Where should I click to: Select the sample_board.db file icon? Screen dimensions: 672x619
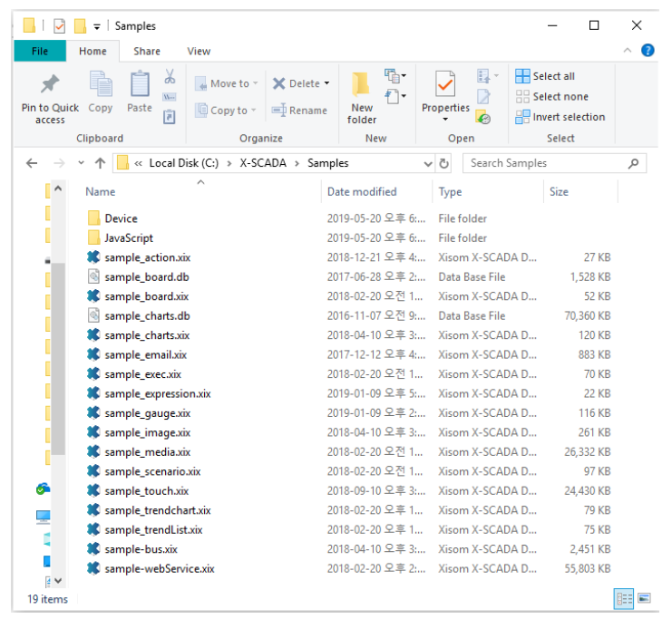(x=93, y=276)
